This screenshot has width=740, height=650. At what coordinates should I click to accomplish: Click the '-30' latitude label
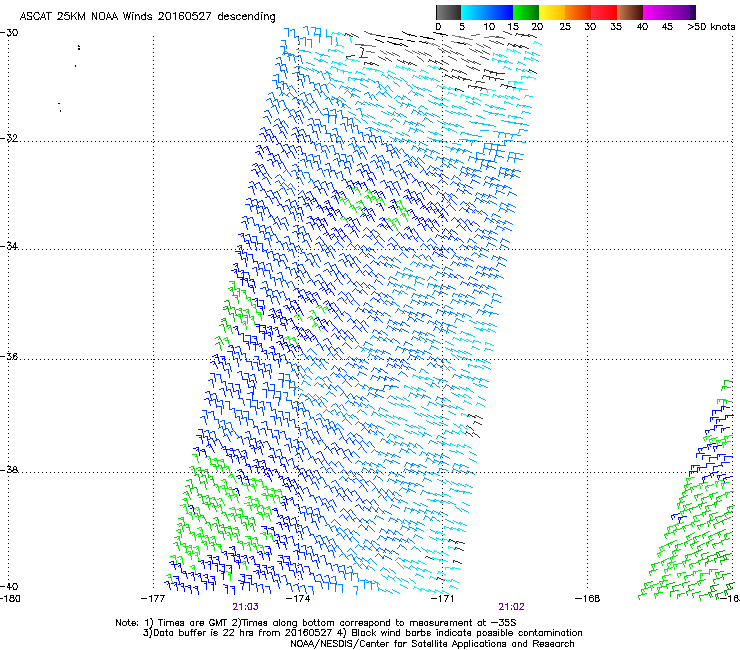[x=9, y=33]
